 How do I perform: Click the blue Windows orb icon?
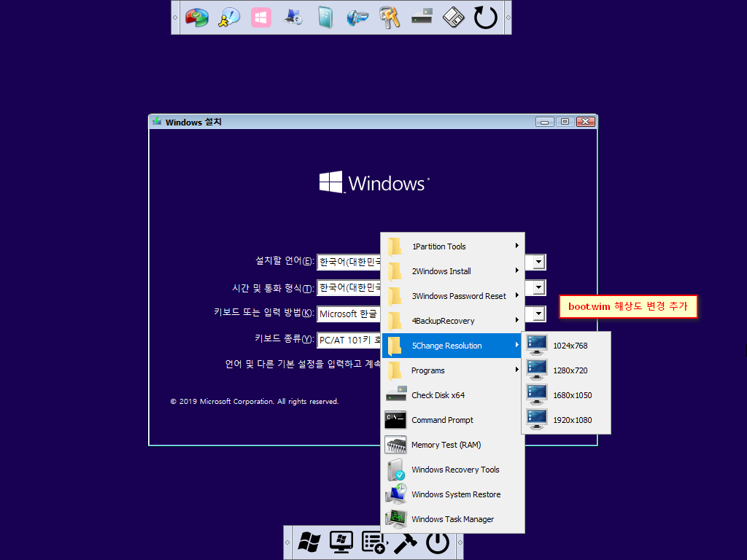click(357, 18)
